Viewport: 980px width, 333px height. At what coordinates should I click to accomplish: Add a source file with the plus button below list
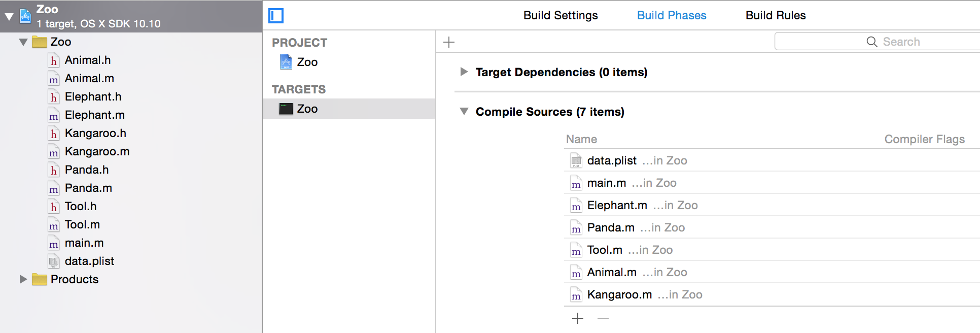pos(578,318)
